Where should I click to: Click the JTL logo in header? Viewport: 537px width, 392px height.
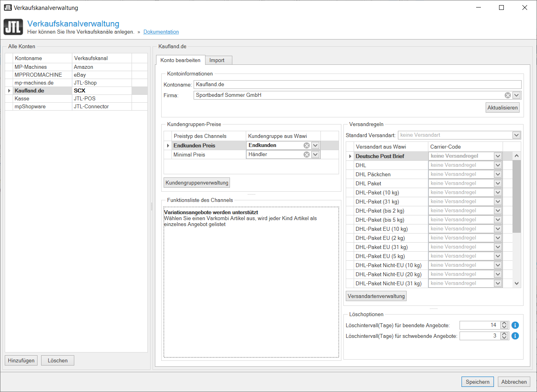pyautogui.click(x=13, y=27)
